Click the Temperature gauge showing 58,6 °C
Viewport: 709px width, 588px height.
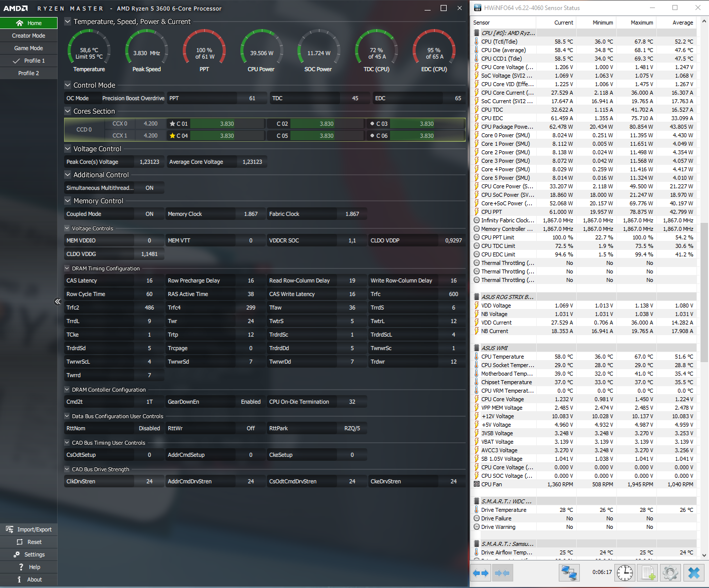point(89,51)
